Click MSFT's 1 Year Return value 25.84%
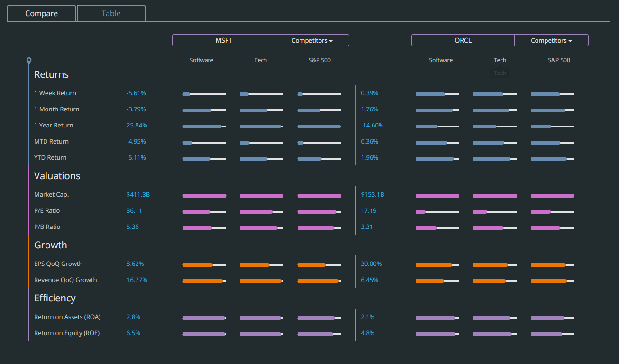 click(137, 126)
